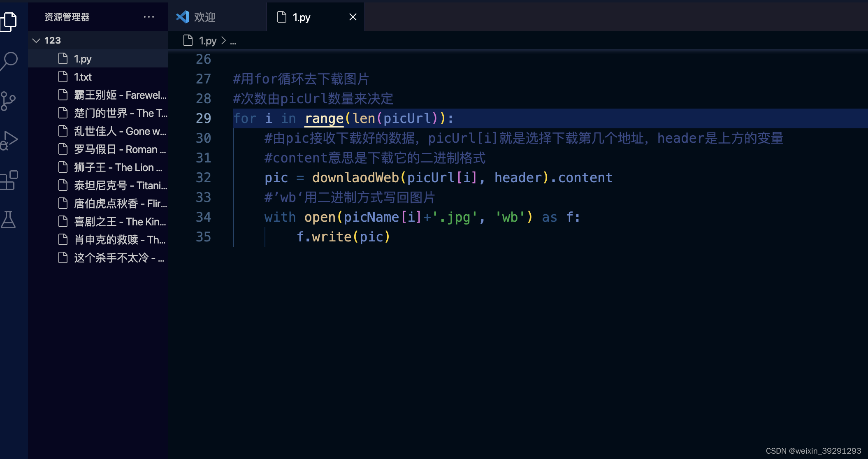Viewport: 868px width, 459px height.
Task: Click the file icon on 1.py tab
Action: [282, 17]
